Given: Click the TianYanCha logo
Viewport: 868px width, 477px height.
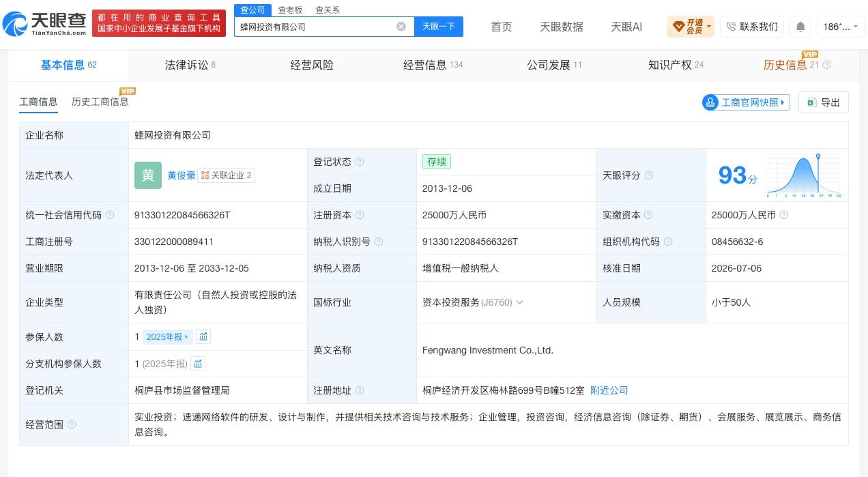Looking at the screenshot, I should click(x=45, y=24).
